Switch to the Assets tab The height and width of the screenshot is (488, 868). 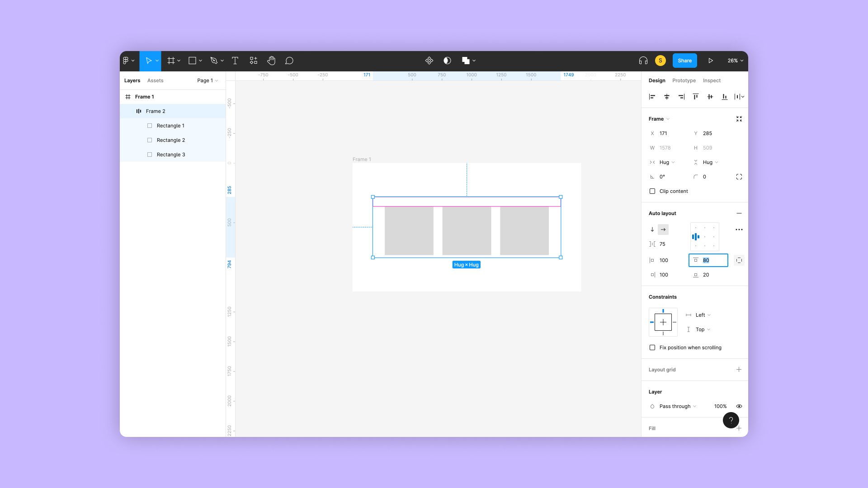(x=155, y=80)
